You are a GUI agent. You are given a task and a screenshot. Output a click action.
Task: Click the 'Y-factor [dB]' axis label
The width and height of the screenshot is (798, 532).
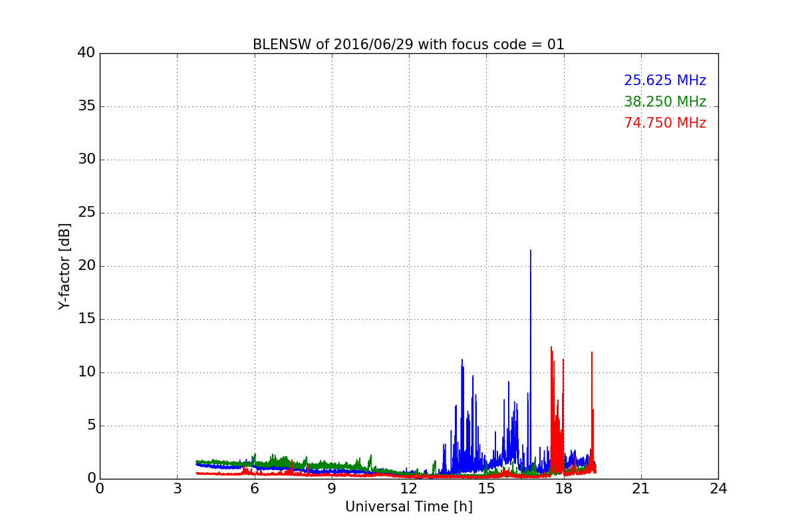pyautogui.click(x=65, y=266)
